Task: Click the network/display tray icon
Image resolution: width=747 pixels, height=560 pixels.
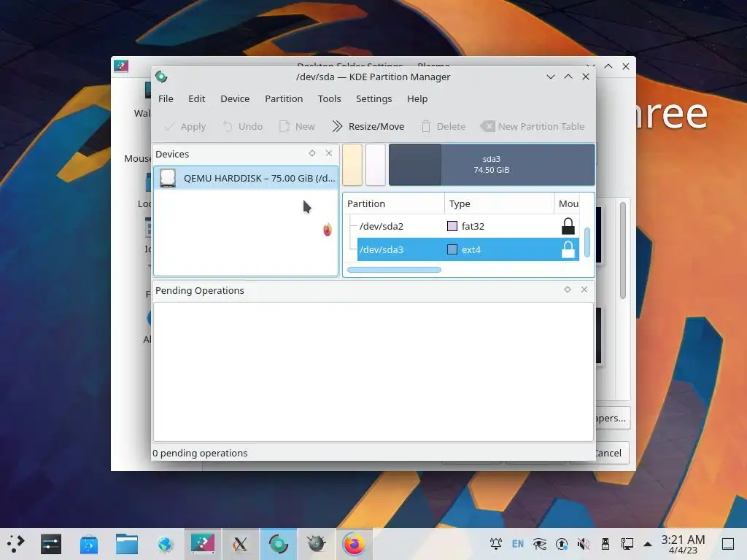Action: tap(627, 543)
